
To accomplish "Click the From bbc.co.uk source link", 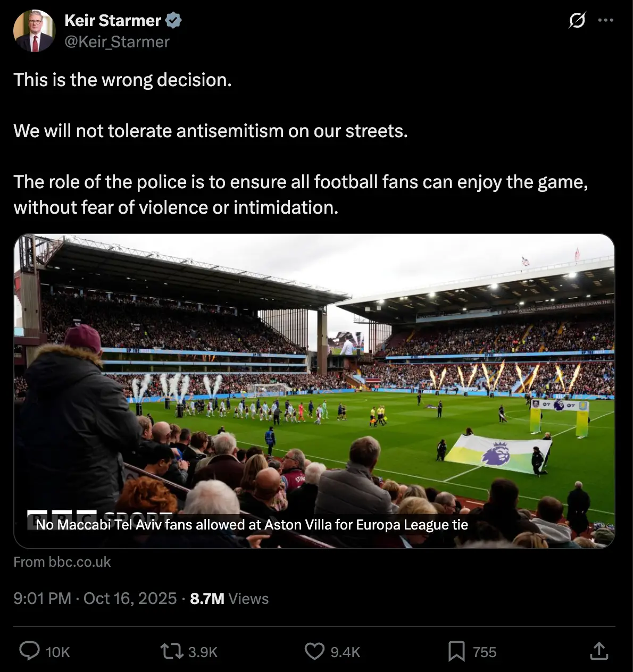I will 62,562.
